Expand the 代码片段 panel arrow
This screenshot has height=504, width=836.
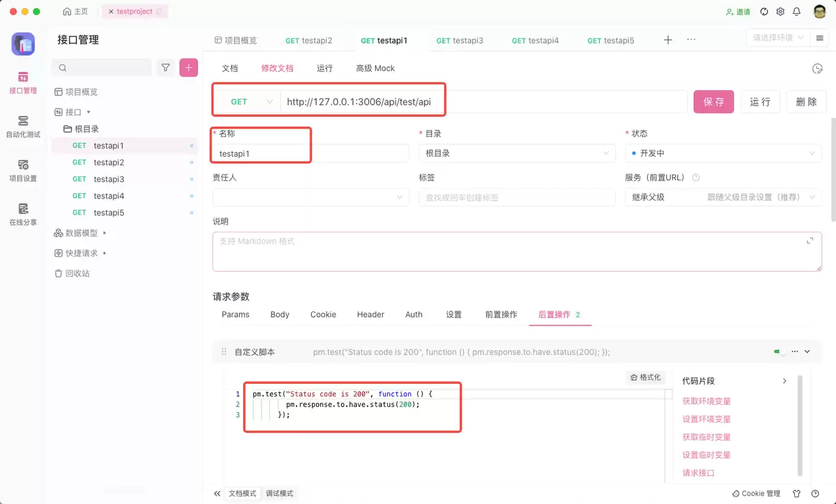pos(784,381)
